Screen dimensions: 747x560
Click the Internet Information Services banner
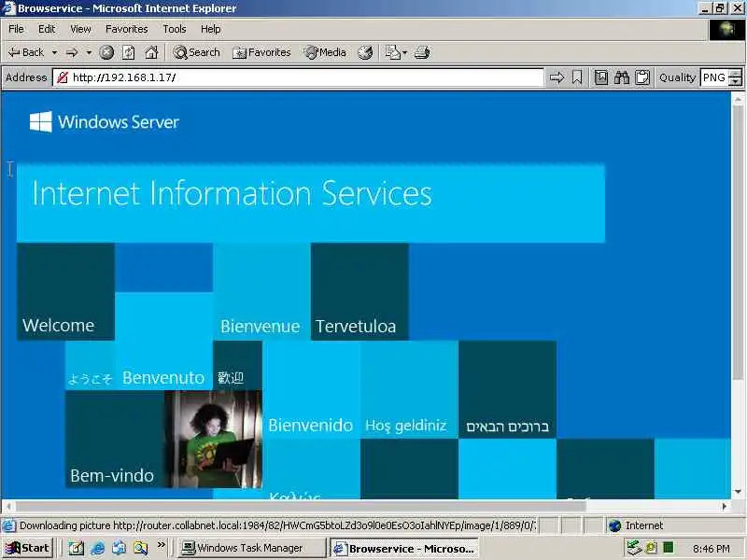(311, 203)
